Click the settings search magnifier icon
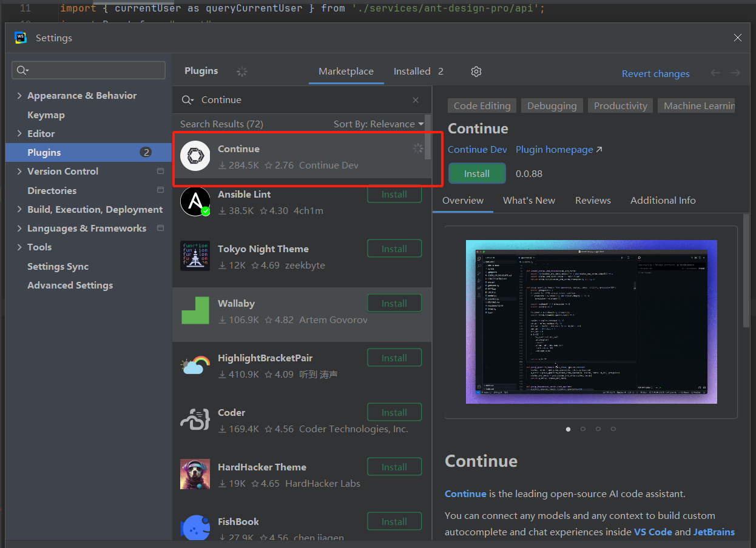This screenshot has height=548, width=756. [x=23, y=70]
